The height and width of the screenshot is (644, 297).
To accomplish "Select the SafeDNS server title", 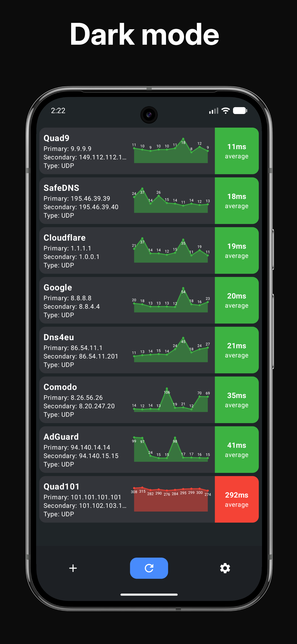I will (61, 188).
